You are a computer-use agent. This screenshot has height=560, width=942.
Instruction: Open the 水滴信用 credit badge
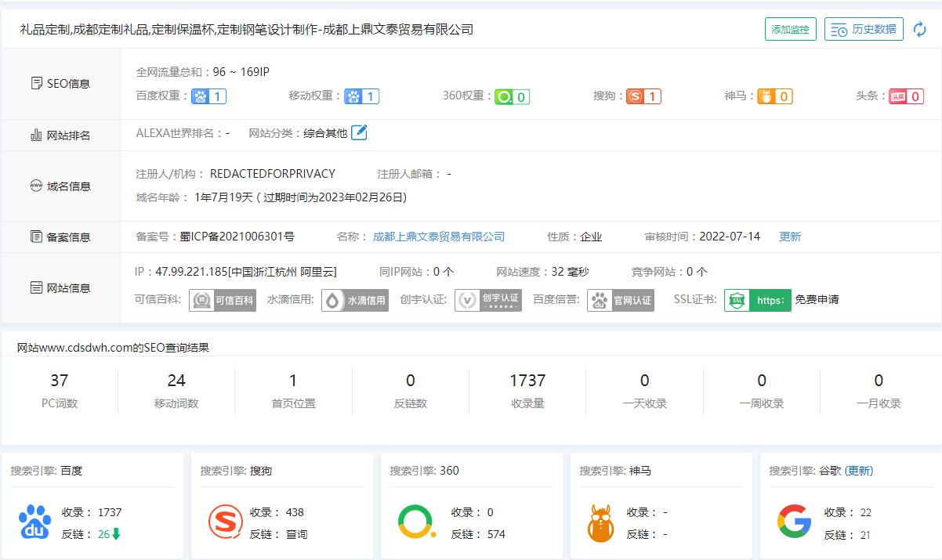pos(355,300)
